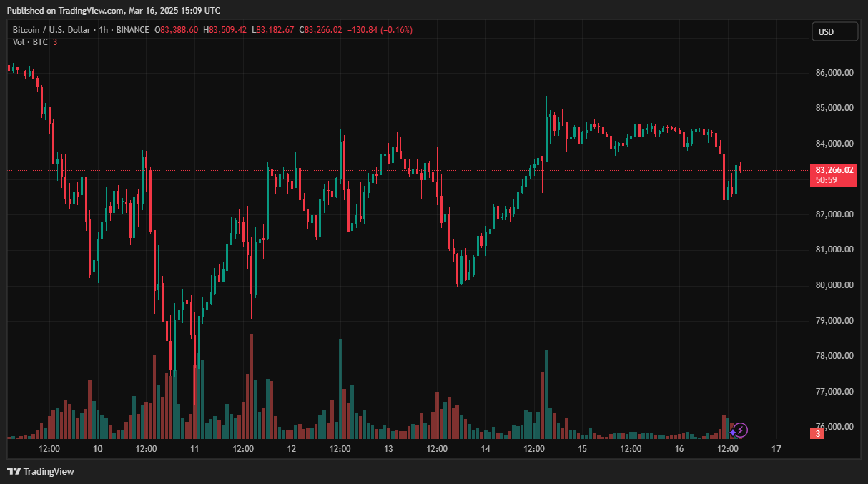Click the purple sparkle marker on the chart
Viewport: 868px width, 484px height.
pyautogui.click(x=732, y=432)
